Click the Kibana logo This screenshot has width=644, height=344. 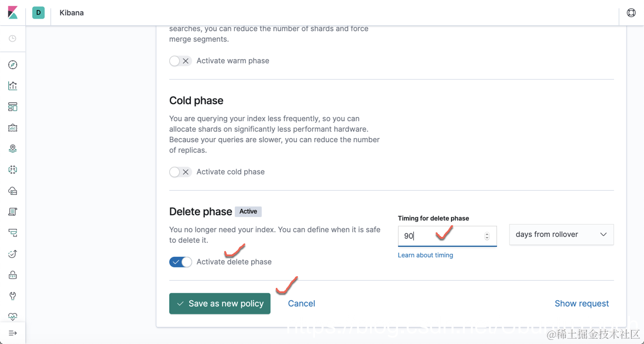click(x=13, y=12)
